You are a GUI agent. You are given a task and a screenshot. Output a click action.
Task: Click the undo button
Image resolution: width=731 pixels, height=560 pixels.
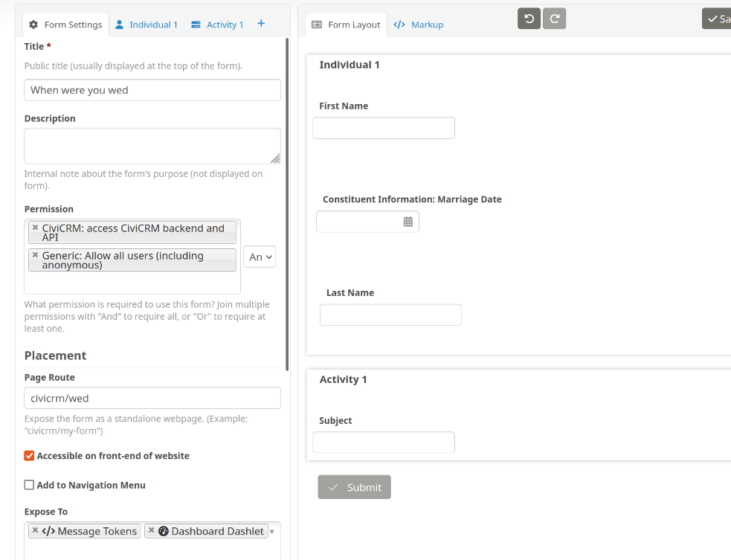click(x=529, y=19)
